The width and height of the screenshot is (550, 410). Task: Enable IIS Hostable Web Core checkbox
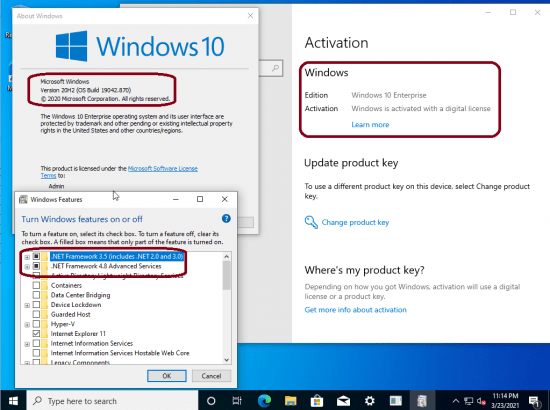(36, 353)
